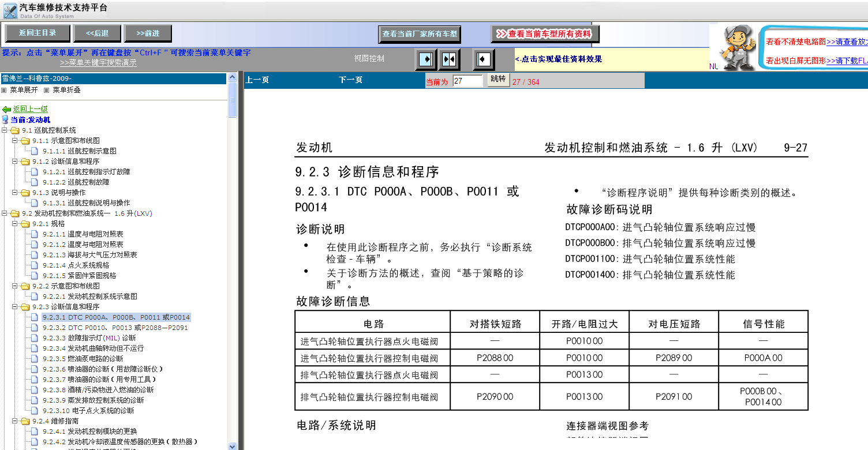Collapse the 9.1.1 示意图和布线图 node

[15, 141]
